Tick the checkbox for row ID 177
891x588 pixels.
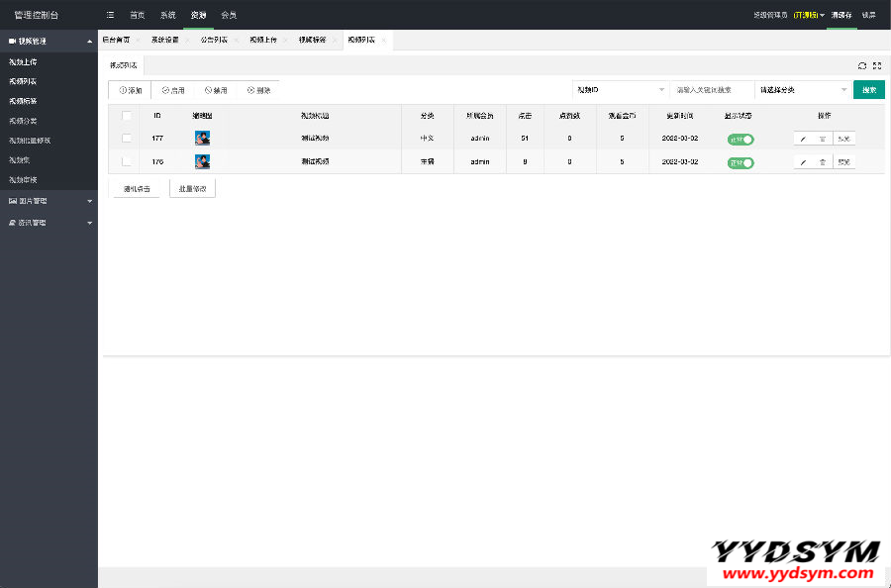pyautogui.click(x=127, y=139)
